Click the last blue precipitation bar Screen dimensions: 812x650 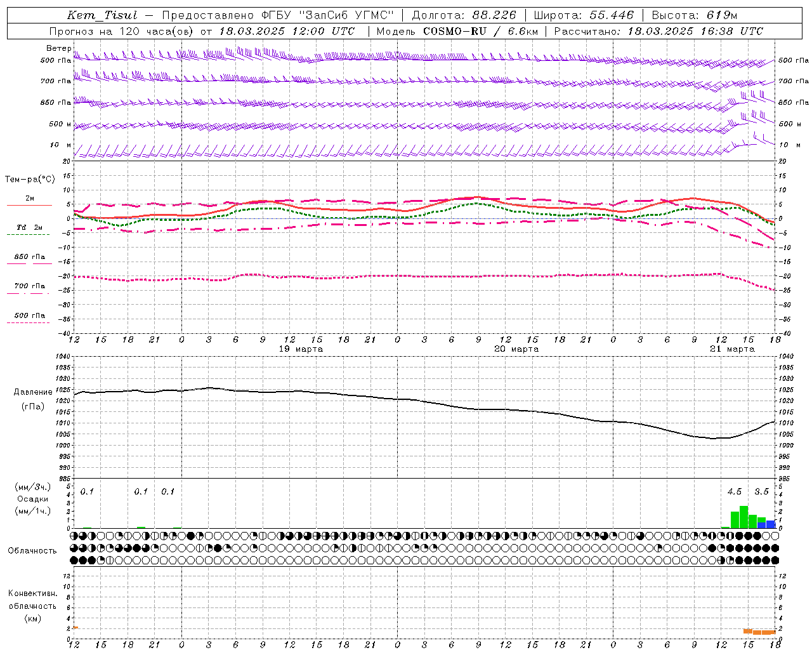pyautogui.click(x=771, y=524)
